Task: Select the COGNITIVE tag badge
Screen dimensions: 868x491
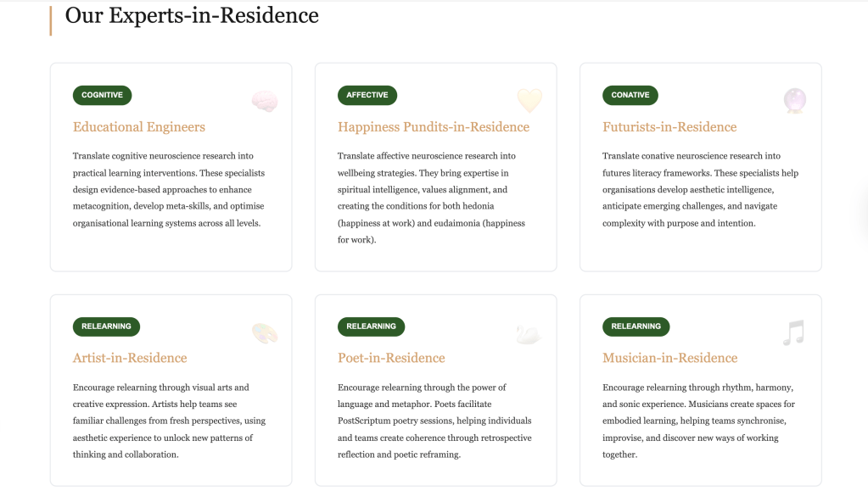Action: pos(102,96)
